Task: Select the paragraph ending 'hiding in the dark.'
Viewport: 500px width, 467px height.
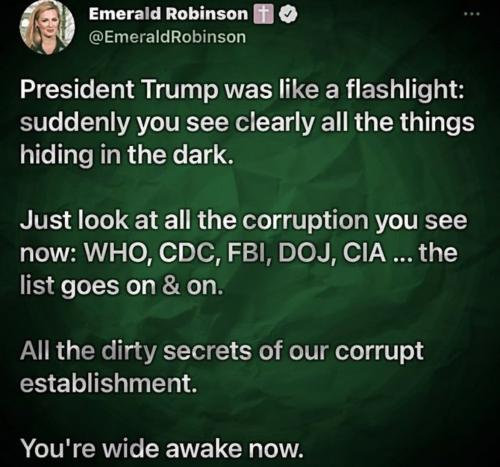Action: (247, 122)
